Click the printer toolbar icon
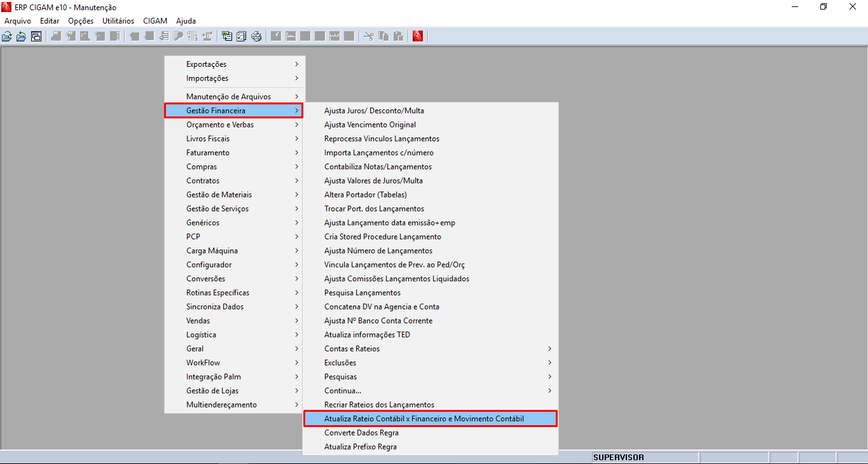Screen dimensions: 868x464 tap(256, 36)
